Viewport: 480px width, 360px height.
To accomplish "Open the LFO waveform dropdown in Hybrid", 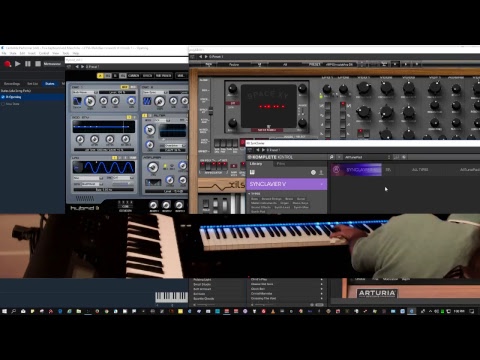I will pos(88,178).
